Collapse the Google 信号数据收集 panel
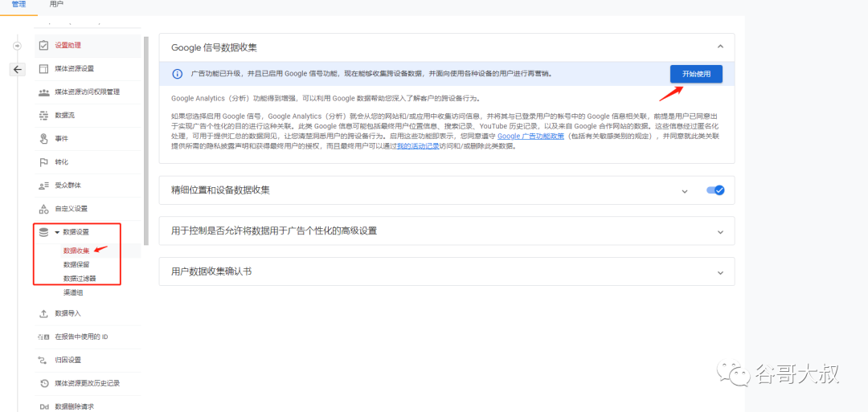 (x=720, y=47)
